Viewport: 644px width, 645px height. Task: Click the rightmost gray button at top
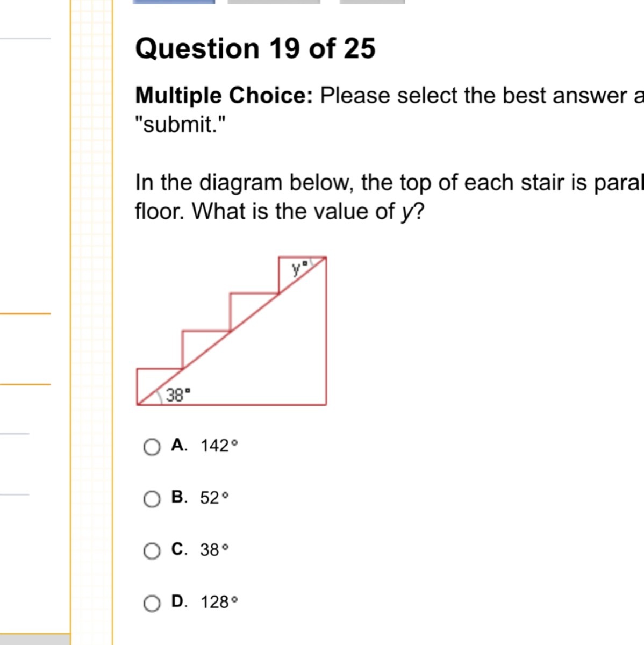372,2
